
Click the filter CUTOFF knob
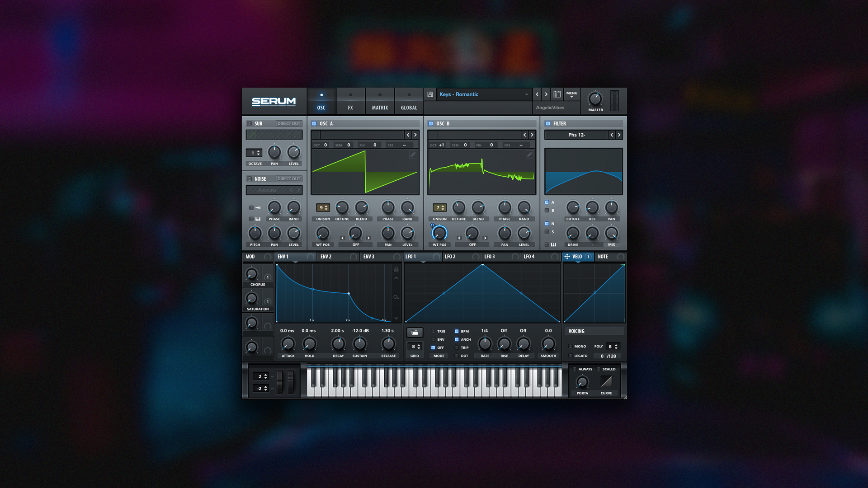click(573, 207)
